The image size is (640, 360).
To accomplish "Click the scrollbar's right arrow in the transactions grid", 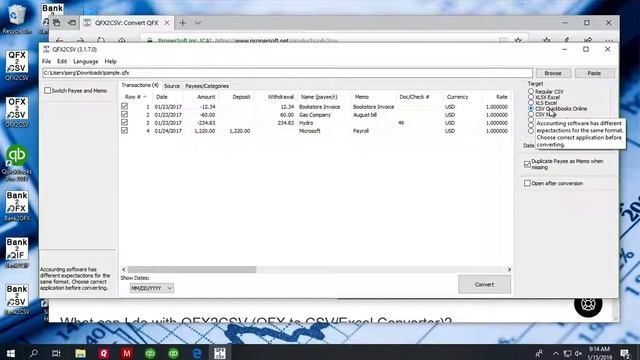I will click(509, 269).
